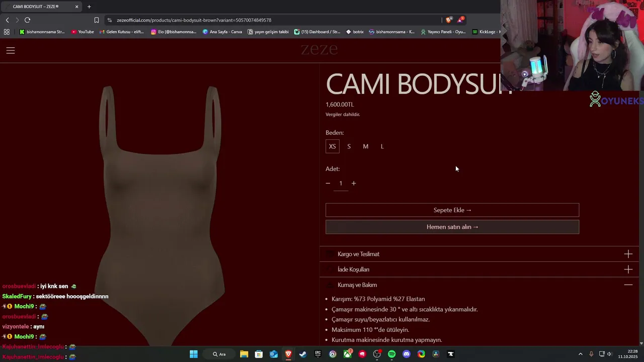Click the address bar URL field
Image resolution: width=644 pixels, height=362 pixels.
pyautogui.click(x=272, y=20)
